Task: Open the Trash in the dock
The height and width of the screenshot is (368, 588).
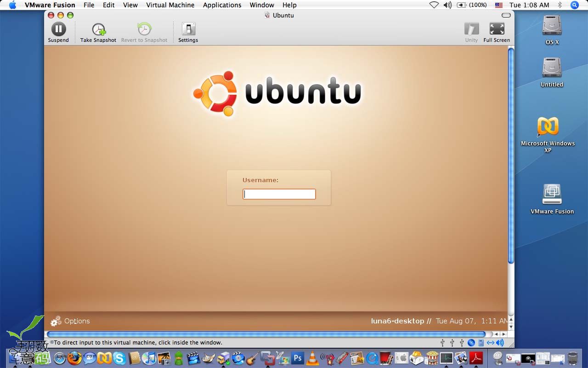Action: coord(572,358)
